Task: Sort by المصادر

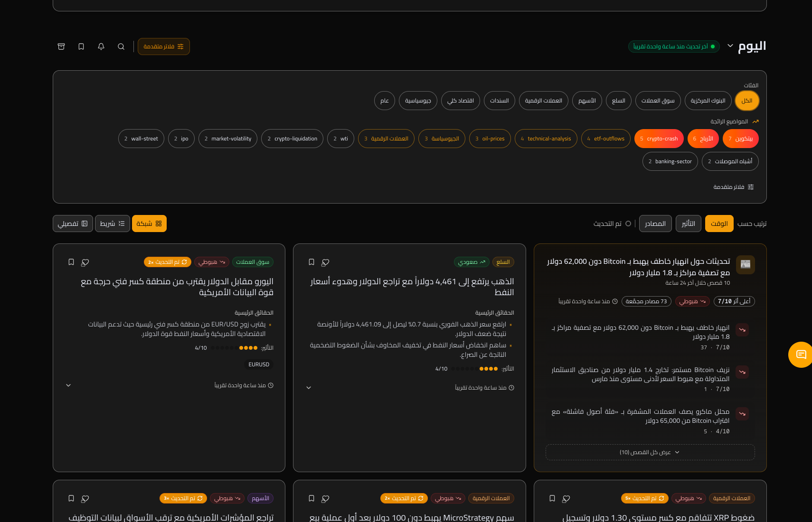Action: [x=655, y=224]
